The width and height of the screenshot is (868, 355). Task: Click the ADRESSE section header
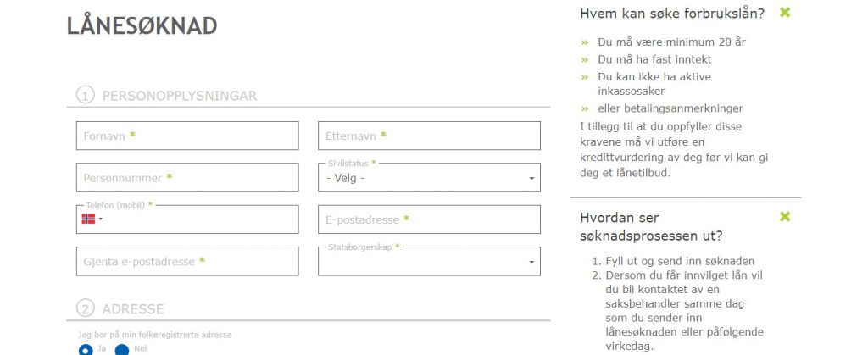click(133, 309)
